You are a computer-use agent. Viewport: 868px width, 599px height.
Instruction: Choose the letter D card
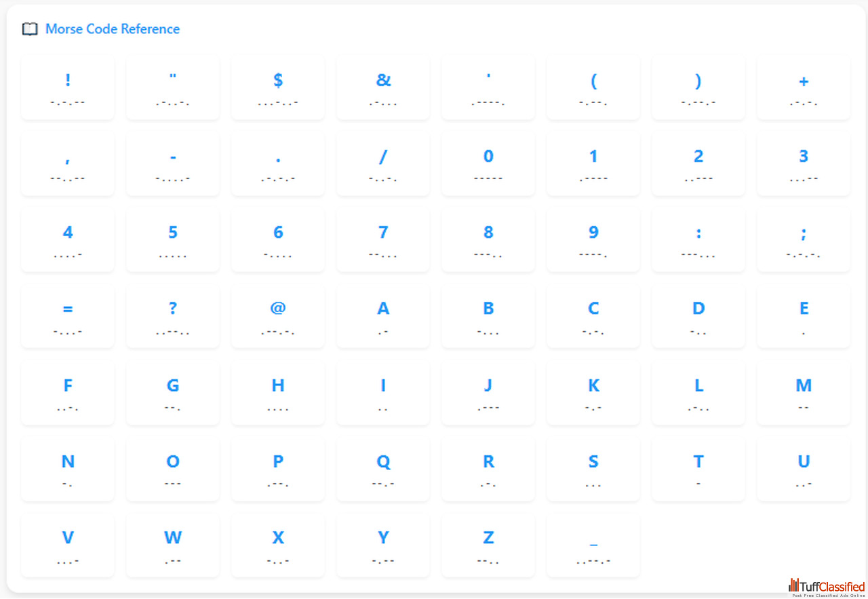tap(698, 317)
